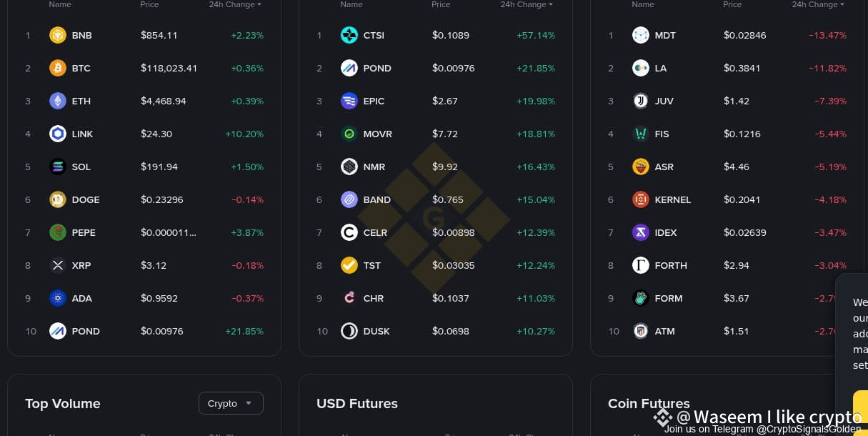Click the DOGE coin icon

[58, 199]
